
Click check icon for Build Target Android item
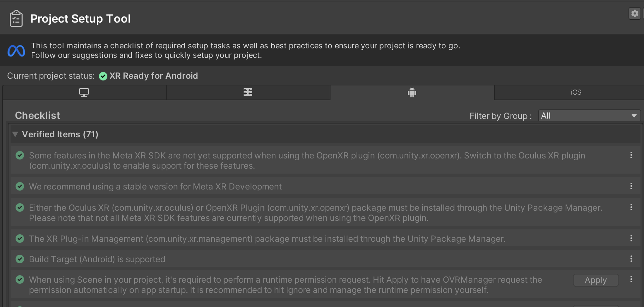pos(20,259)
